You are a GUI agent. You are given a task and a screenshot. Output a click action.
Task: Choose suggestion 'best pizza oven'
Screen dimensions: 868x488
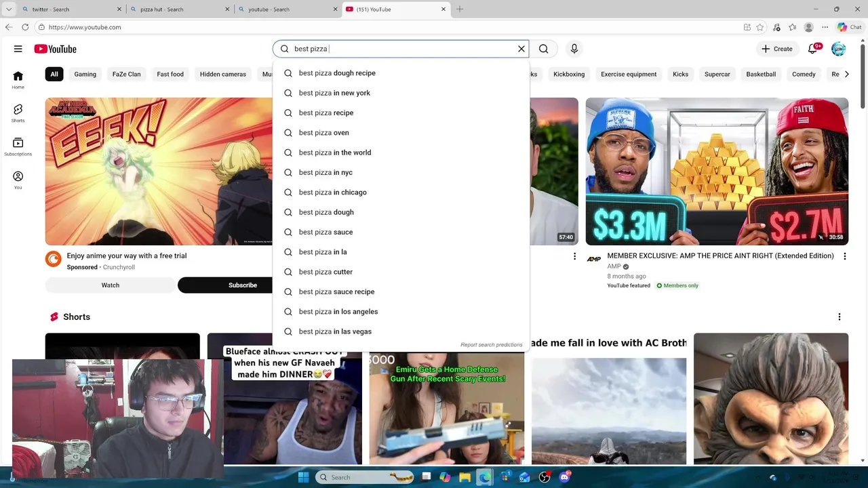[x=401, y=133]
